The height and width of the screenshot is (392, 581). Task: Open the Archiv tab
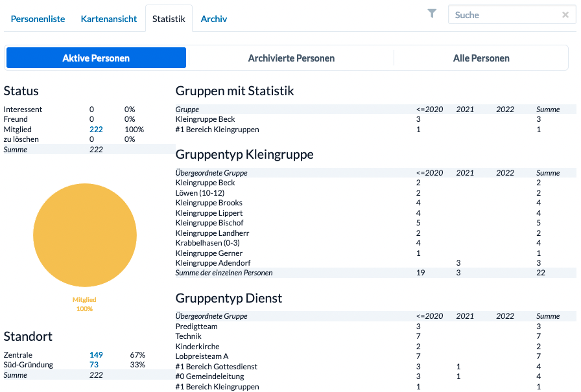[214, 19]
